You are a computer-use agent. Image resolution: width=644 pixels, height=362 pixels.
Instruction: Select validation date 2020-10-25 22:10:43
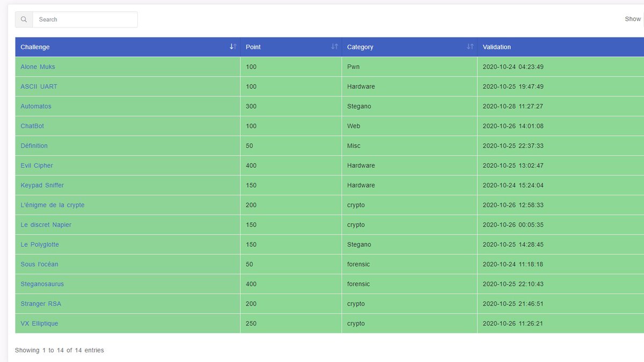[x=513, y=284]
